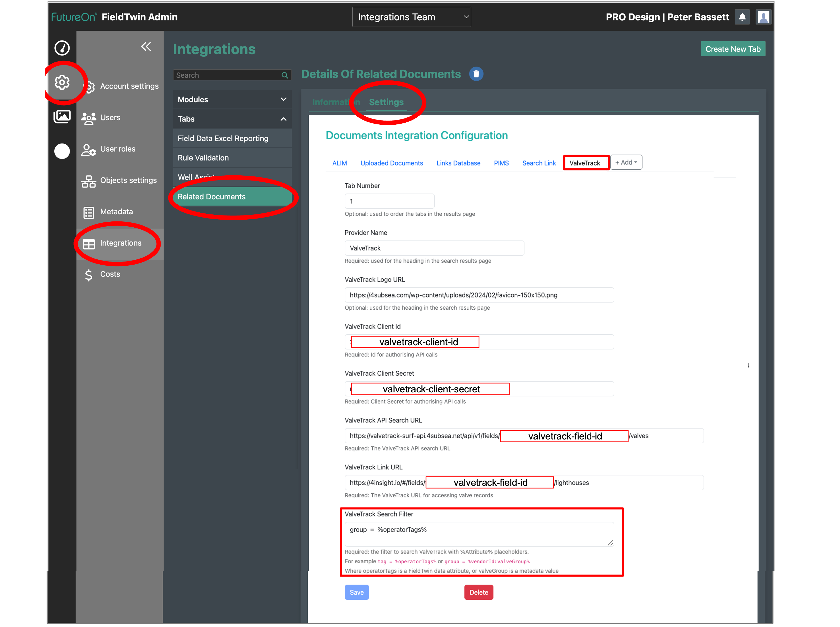The height and width of the screenshot is (627, 840).
Task: Select the PIMS tab
Action: coord(501,163)
